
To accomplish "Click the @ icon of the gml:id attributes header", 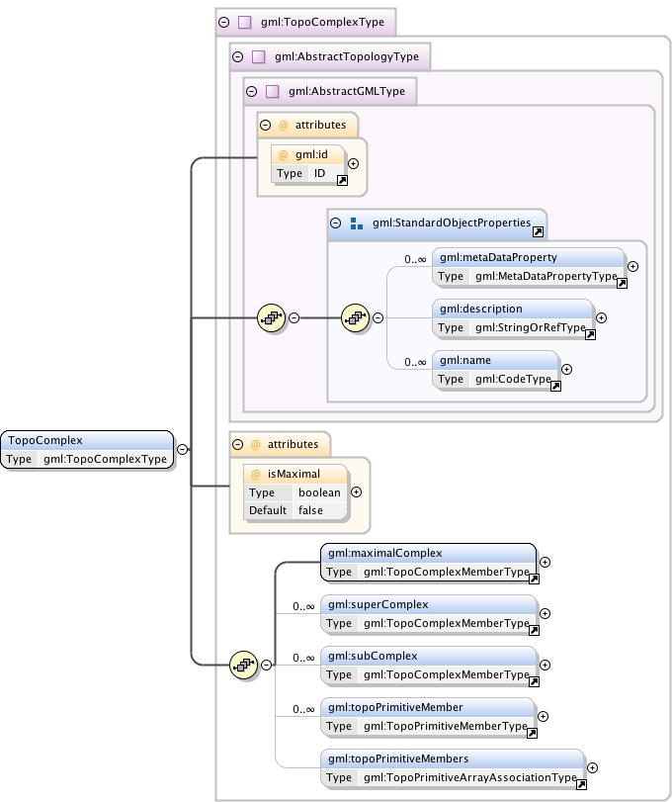I will [283, 126].
